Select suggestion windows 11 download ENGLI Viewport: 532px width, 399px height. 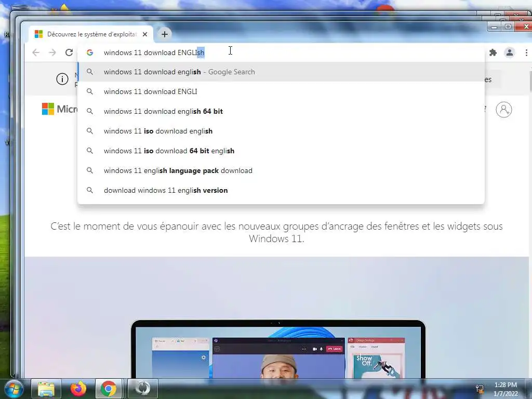click(x=281, y=91)
